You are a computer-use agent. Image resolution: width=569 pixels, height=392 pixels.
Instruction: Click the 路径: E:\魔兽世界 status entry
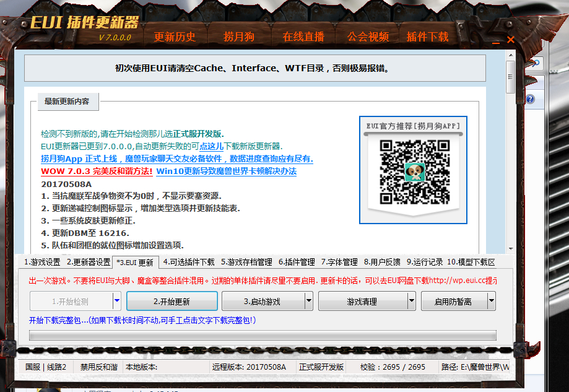pos(476,367)
